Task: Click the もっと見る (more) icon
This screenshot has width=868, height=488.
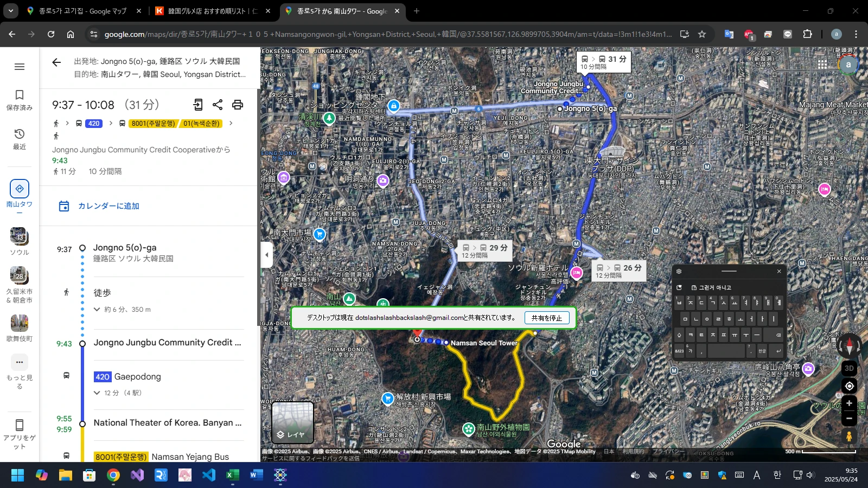Action: coord(20,362)
